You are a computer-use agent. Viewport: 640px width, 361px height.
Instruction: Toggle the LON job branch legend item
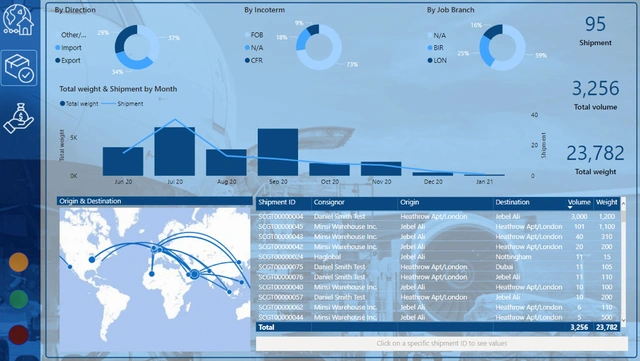tap(437, 60)
